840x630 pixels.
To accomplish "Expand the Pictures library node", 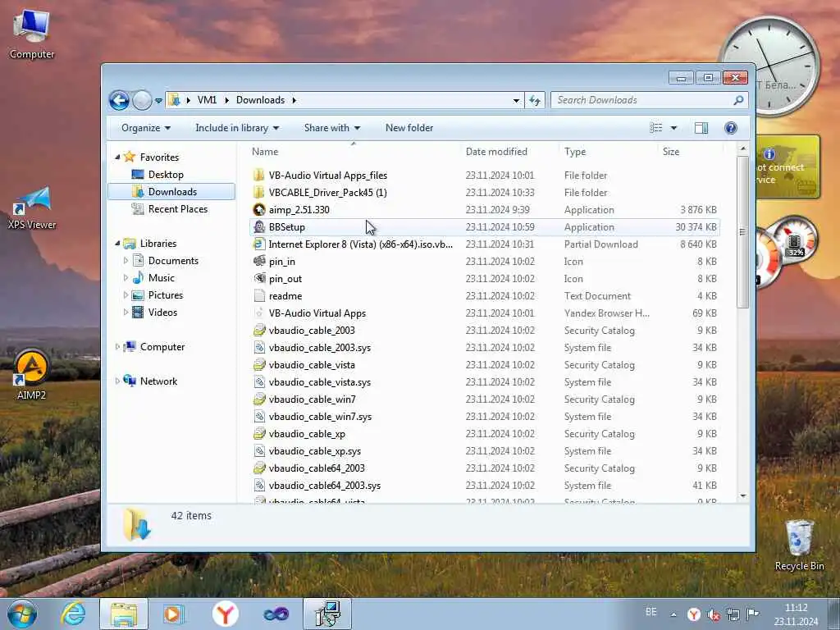I will pos(126,295).
